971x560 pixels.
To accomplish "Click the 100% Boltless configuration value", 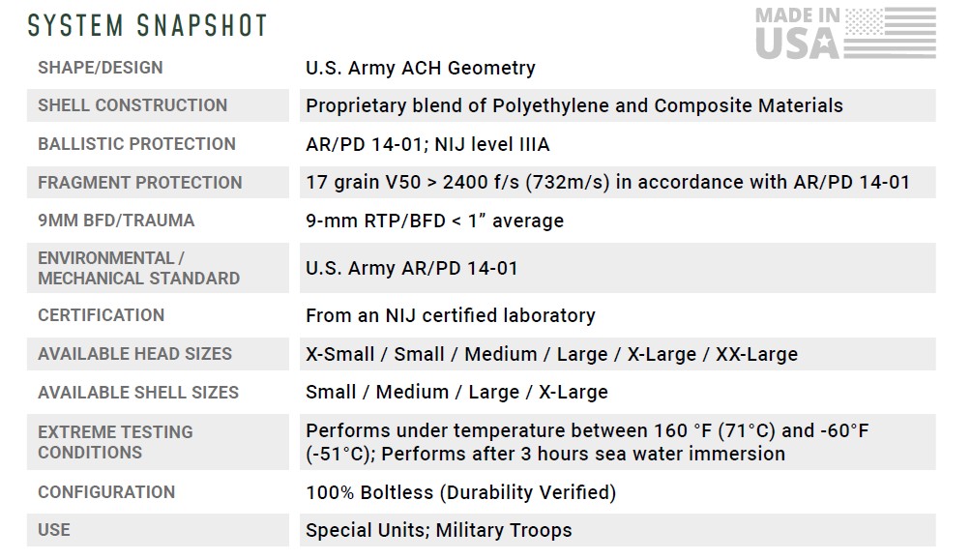I will [460, 492].
